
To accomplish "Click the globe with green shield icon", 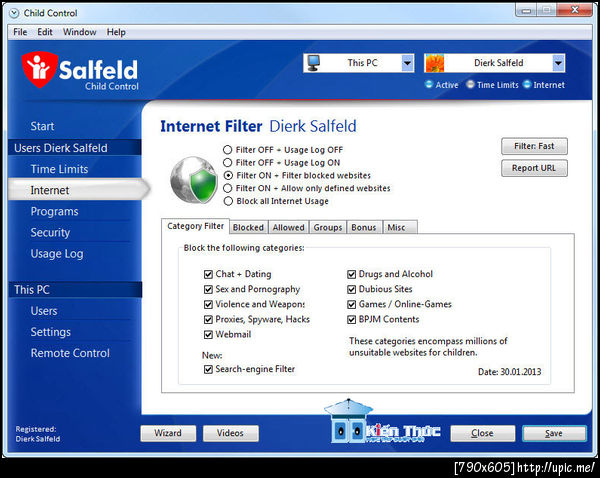I will [194, 180].
